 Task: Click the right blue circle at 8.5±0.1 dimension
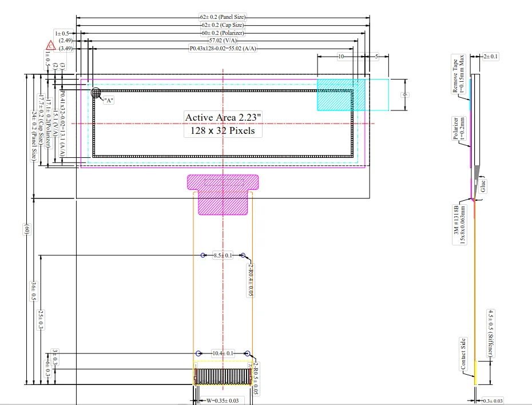242,255
